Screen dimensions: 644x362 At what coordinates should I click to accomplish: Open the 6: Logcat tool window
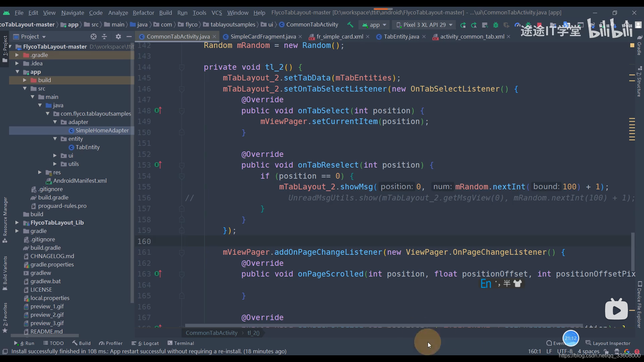point(145,343)
